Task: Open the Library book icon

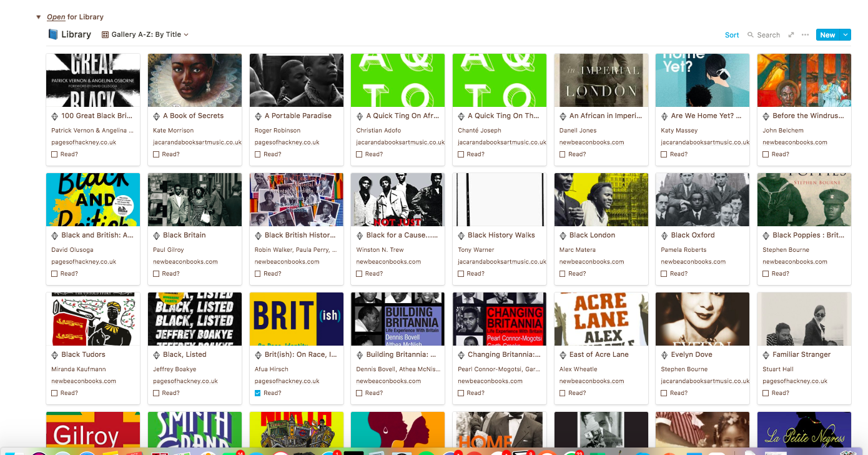Action: pyautogui.click(x=52, y=34)
